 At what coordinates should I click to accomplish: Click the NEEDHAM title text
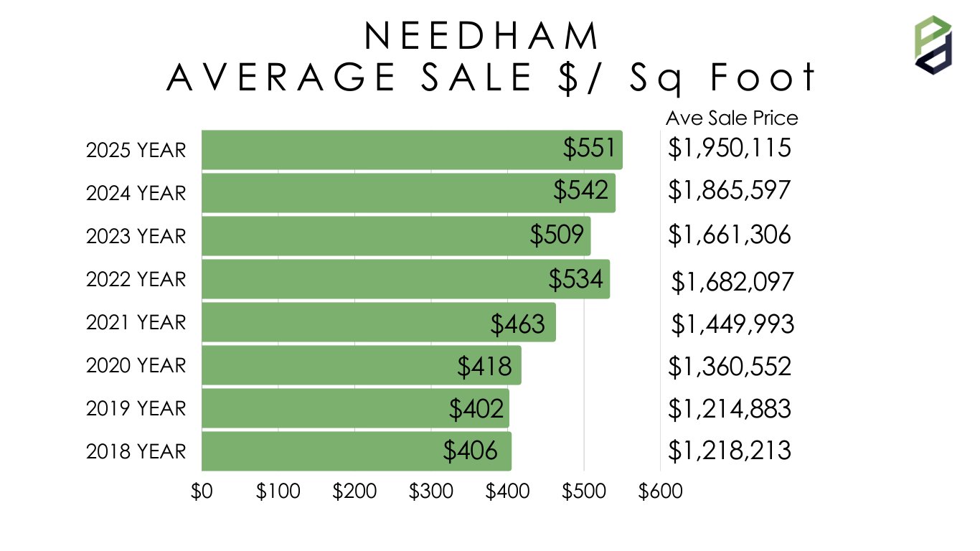(481, 35)
